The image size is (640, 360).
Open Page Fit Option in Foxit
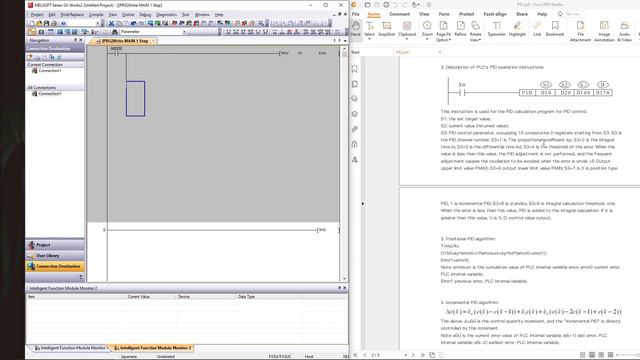[x=443, y=31]
